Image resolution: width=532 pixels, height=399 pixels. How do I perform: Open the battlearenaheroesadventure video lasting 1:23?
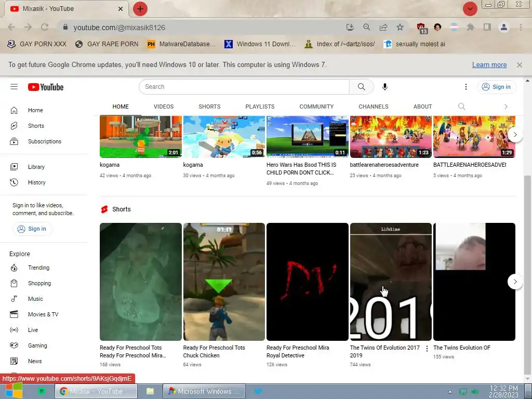tap(391, 137)
